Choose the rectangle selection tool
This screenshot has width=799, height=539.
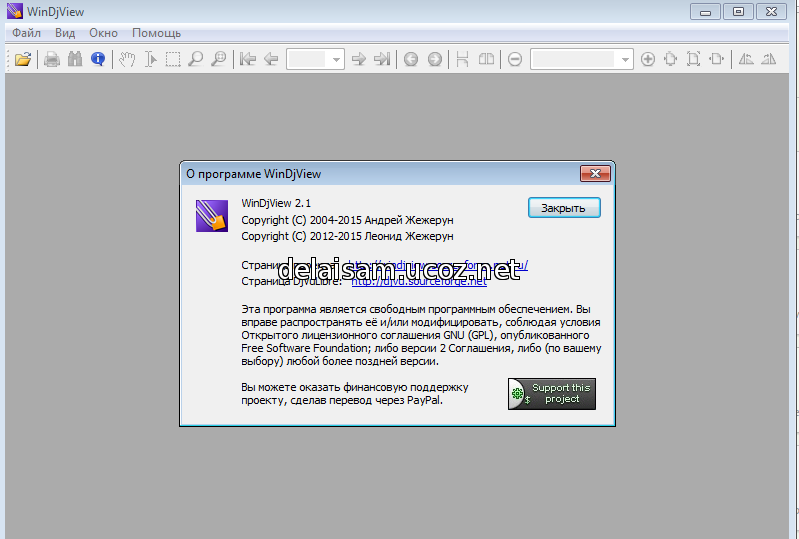pos(173,60)
